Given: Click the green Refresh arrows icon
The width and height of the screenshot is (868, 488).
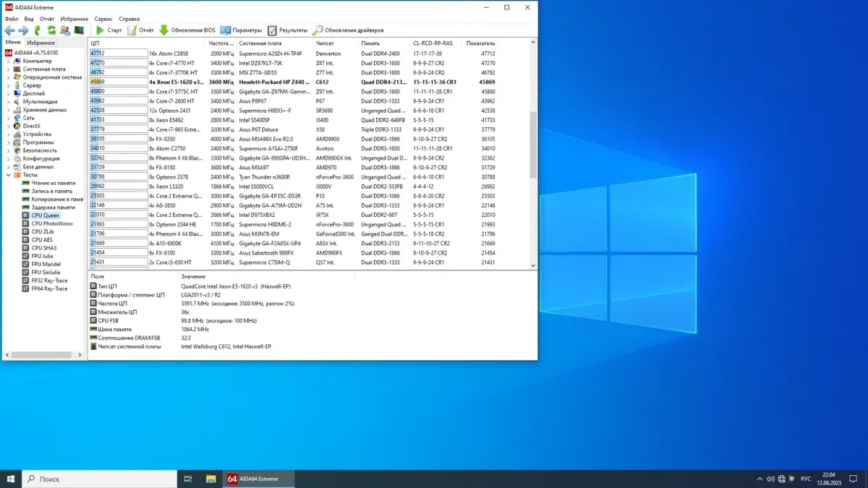Looking at the screenshot, I should click(x=51, y=30).
